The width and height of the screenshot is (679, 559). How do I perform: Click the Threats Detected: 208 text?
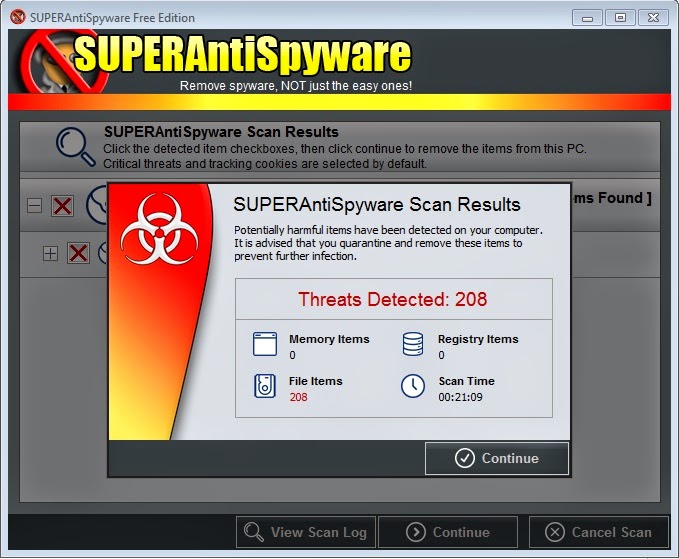coord(393,299)
